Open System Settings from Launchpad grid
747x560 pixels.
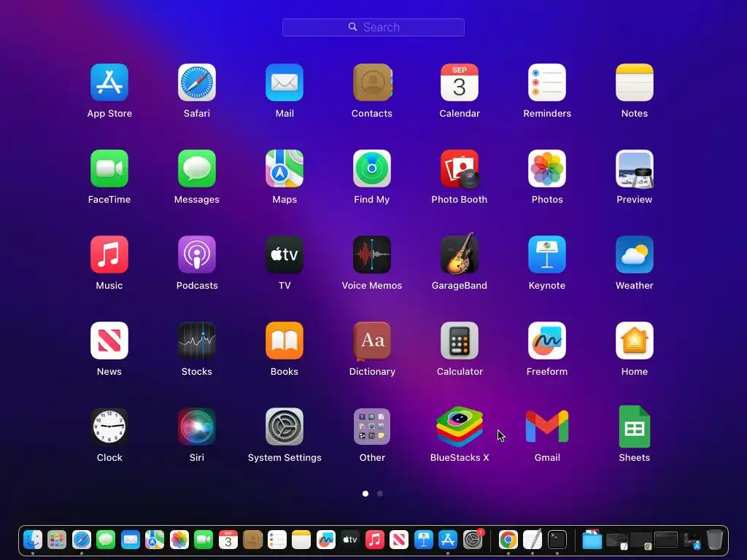click(285, 427)
